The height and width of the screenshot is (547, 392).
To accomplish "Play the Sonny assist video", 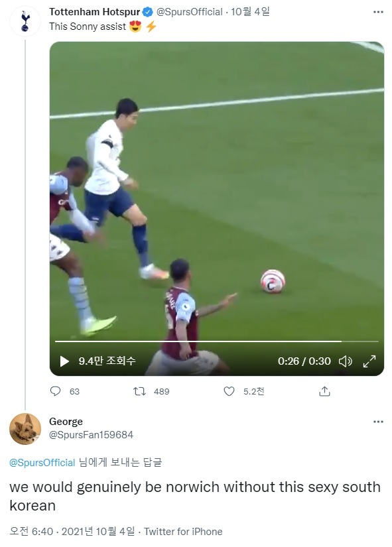I will pos(64,361).
